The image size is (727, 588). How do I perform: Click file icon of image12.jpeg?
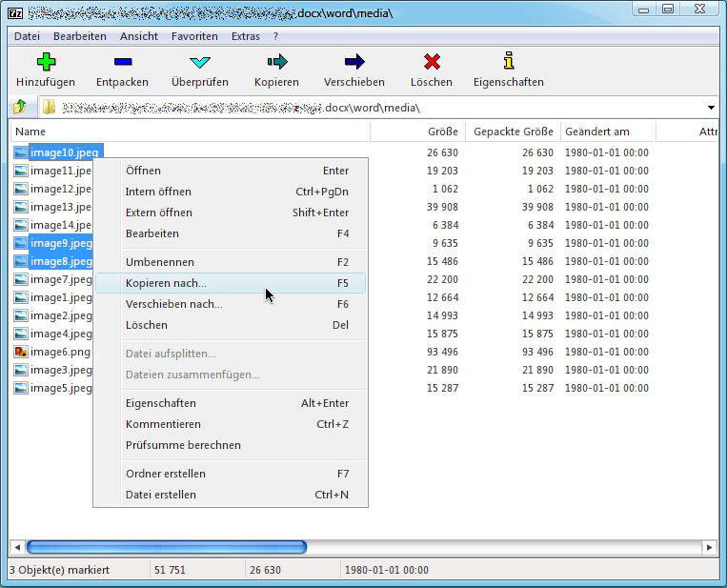pos(20,189)
